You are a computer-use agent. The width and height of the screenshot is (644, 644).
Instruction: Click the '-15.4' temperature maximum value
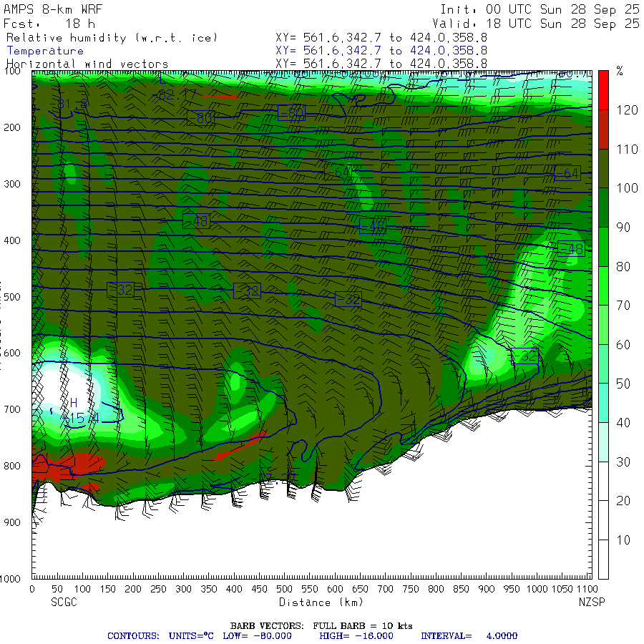tap(79, 419)
